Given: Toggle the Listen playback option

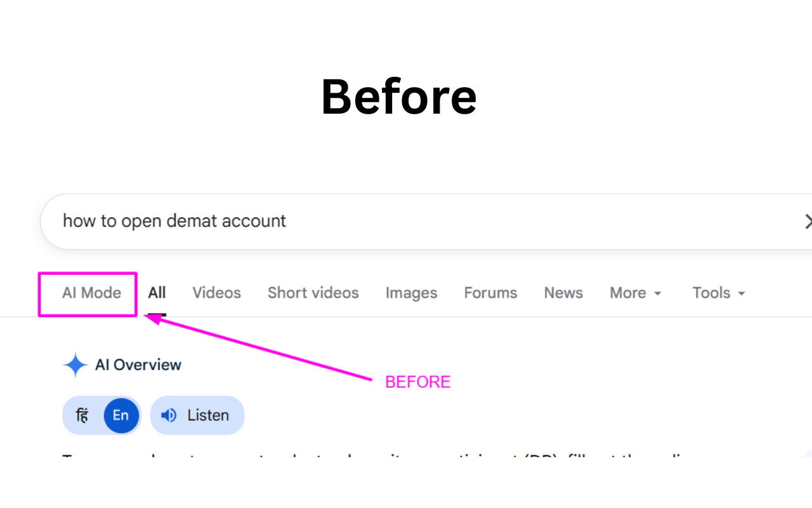Looking at the screenshot, I should (197, 415).
